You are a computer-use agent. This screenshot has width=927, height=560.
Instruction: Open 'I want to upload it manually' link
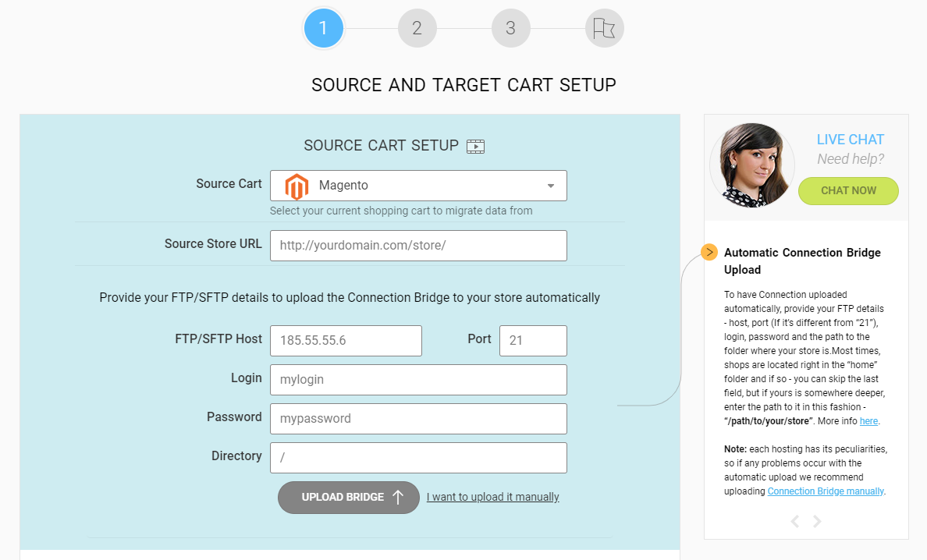click(x=493, y=498)
